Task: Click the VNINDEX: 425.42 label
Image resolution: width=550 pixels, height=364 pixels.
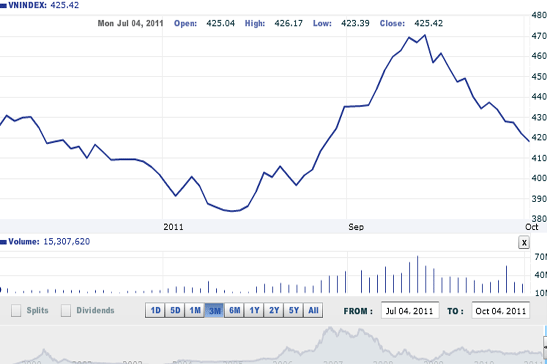Action: pyautogui.click(x=43, y=5)
